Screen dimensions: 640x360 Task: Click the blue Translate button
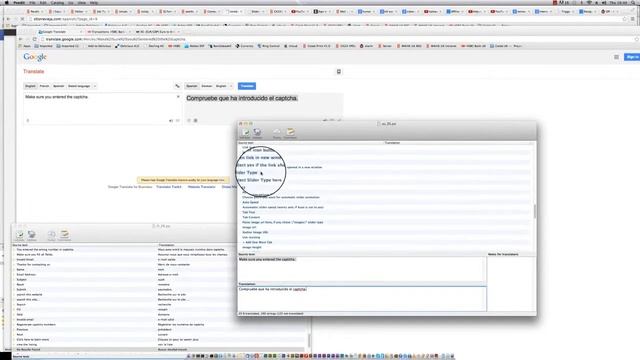point(247,86)
